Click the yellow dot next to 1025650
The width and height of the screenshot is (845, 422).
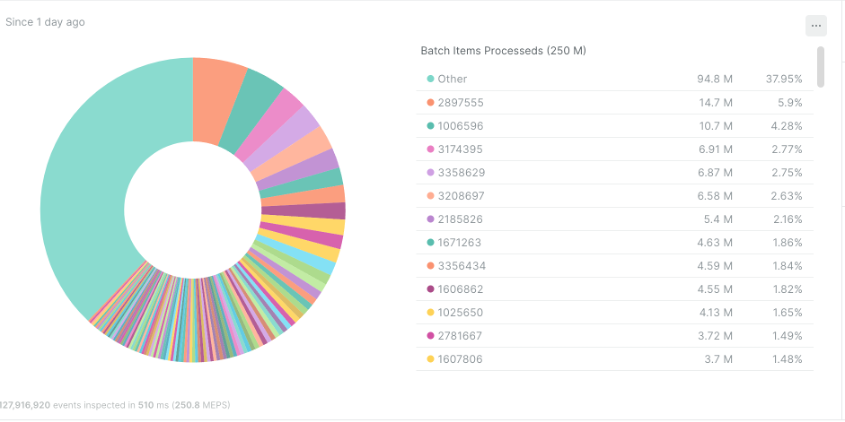[430, 312]
